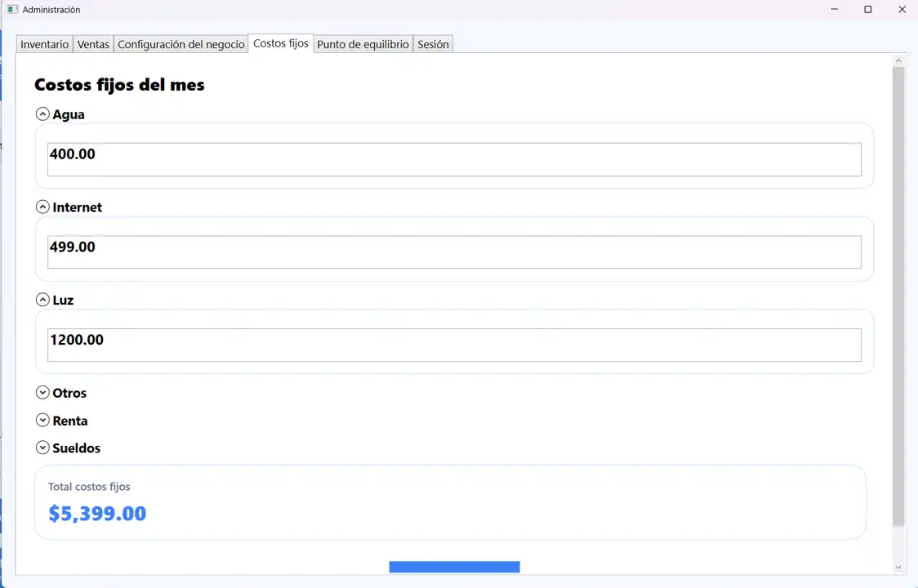Click the scrollbar up arrow
918x588 pixels.
[898, 60]
